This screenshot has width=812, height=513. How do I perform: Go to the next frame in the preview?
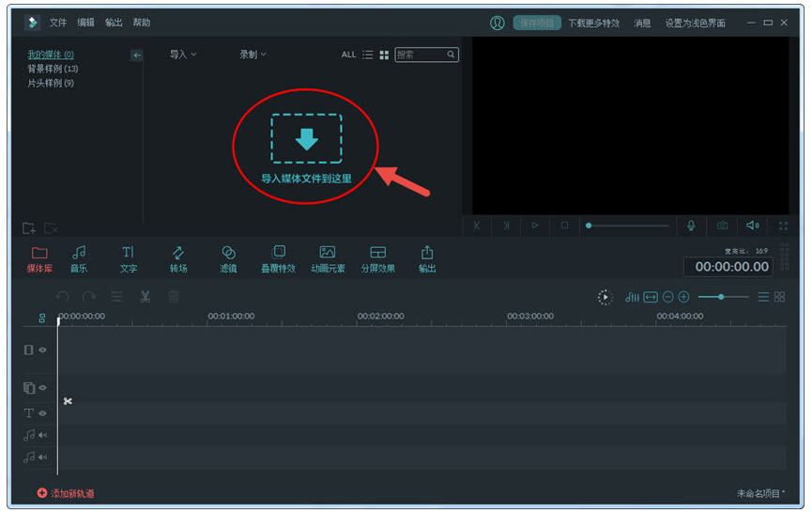pos(507,225)
